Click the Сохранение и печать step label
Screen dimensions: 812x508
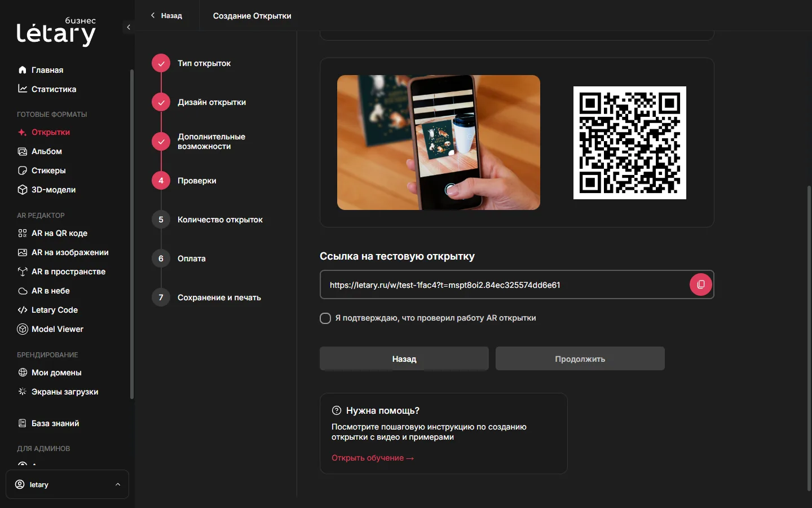pyautogui.click(x=219, y=297)
